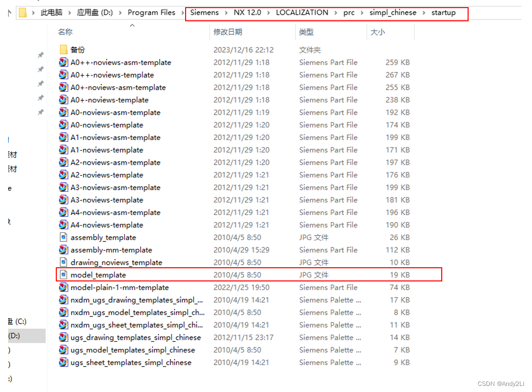Click the A0-noviews-asm-template file icon
The height and width of the screenshot is (392, 532).
[63, 113]
